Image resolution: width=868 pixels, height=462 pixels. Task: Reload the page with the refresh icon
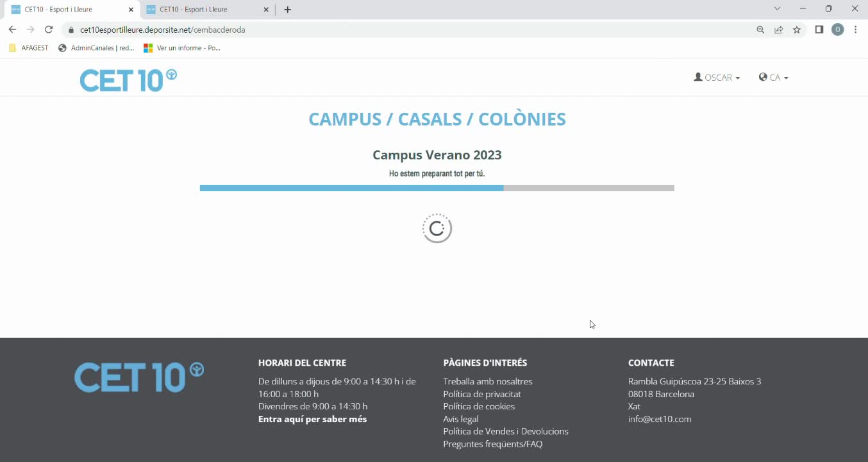pyautogui.click(x=49, y=30)
